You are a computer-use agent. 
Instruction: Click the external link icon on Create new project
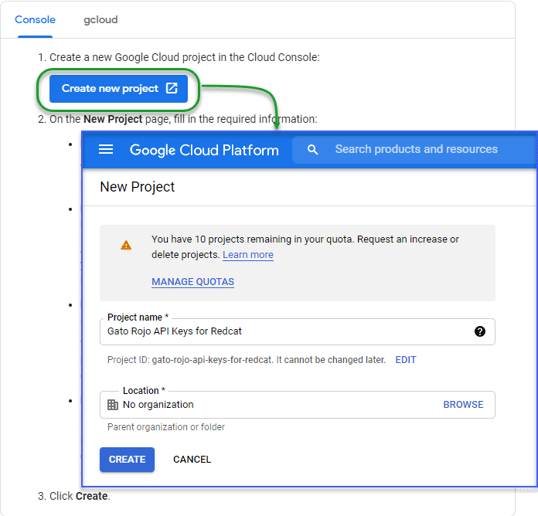pos(172,88)
